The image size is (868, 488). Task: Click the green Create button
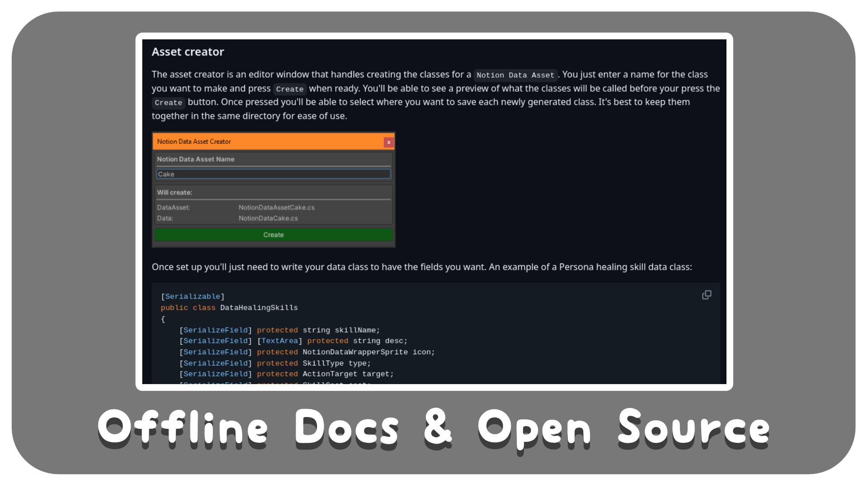[x=274, y=235]
